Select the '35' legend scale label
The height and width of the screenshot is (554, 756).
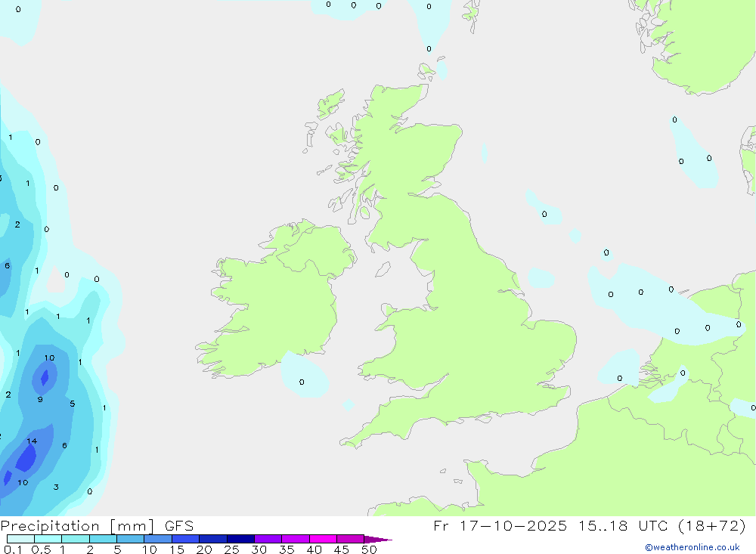[x=287, y=549]
